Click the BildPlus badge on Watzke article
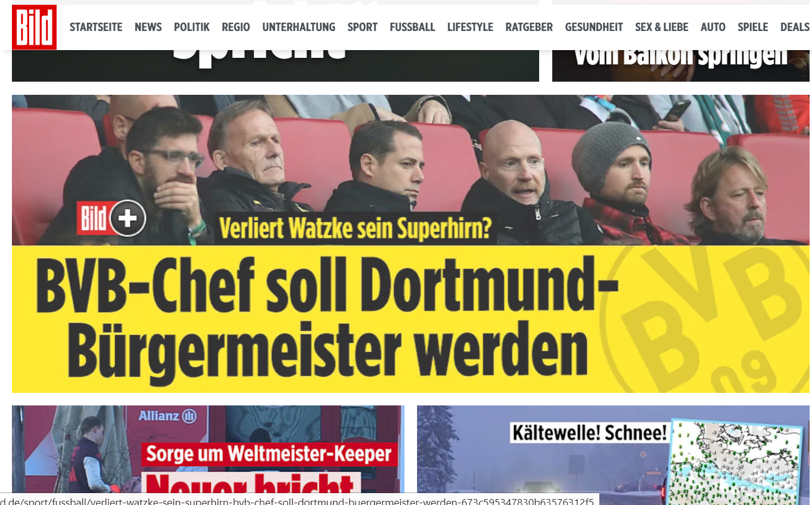 click(111, 219)
